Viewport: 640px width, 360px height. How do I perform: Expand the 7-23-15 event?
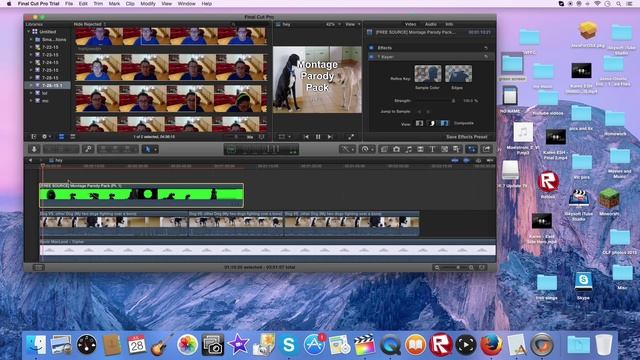[31, 55]
